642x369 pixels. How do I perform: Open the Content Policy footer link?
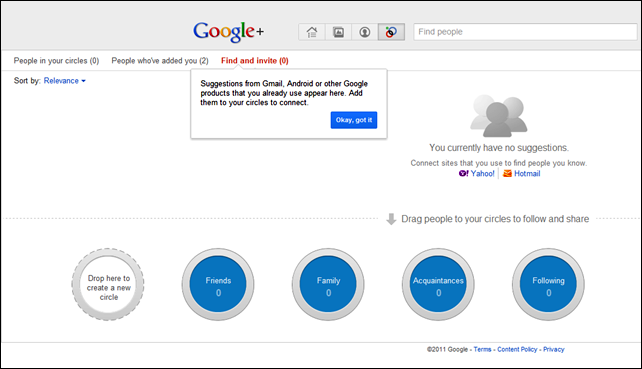pyautogui.click(x=517, y=349)
